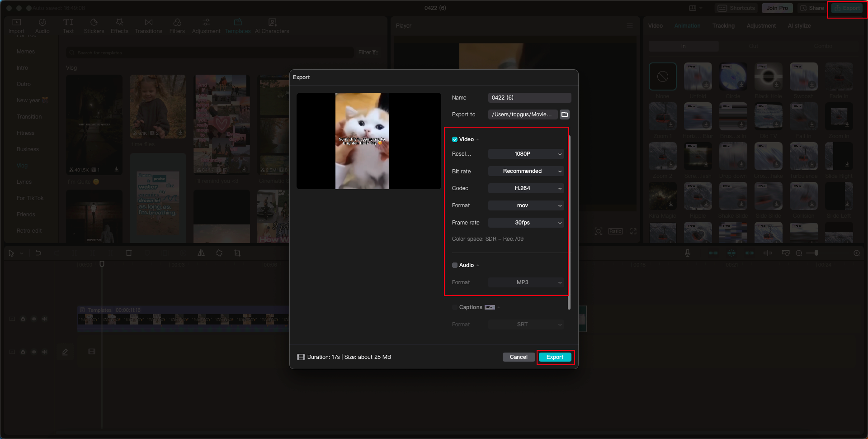Open the AI Characters panel
Screen dimensions: 868x439
[272, 26]
